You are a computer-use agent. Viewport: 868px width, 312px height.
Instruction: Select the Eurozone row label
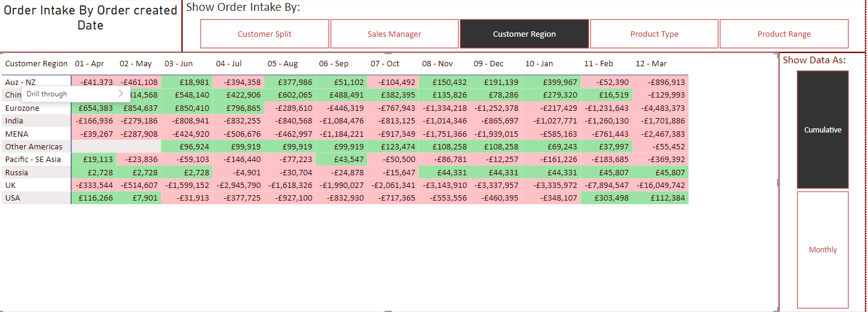pos(22,108)
